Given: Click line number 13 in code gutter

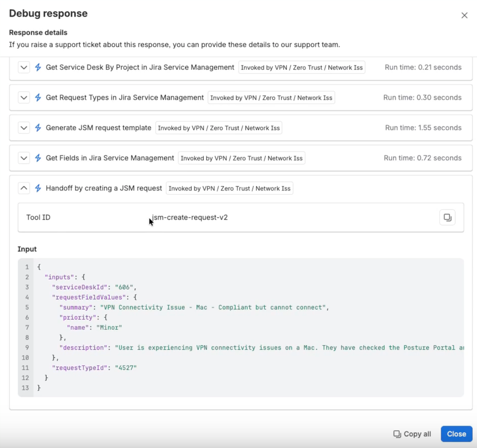Looking at the screenshot, I should pyautogui.click(x=25, y=388).
